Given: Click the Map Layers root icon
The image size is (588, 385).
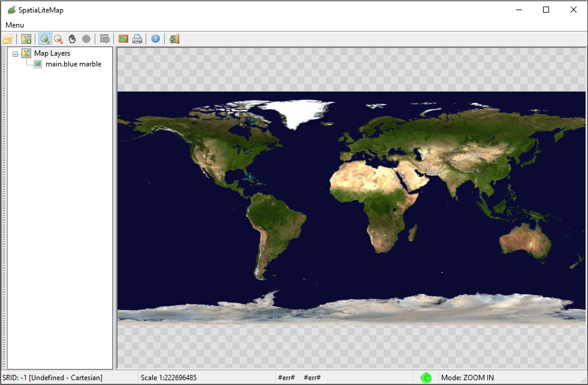Looking at the screenshot, I should 26,53.
